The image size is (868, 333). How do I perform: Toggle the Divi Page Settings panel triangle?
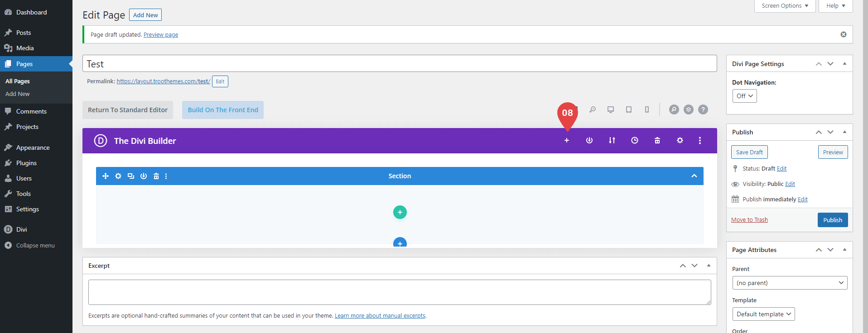click(844, 64)
